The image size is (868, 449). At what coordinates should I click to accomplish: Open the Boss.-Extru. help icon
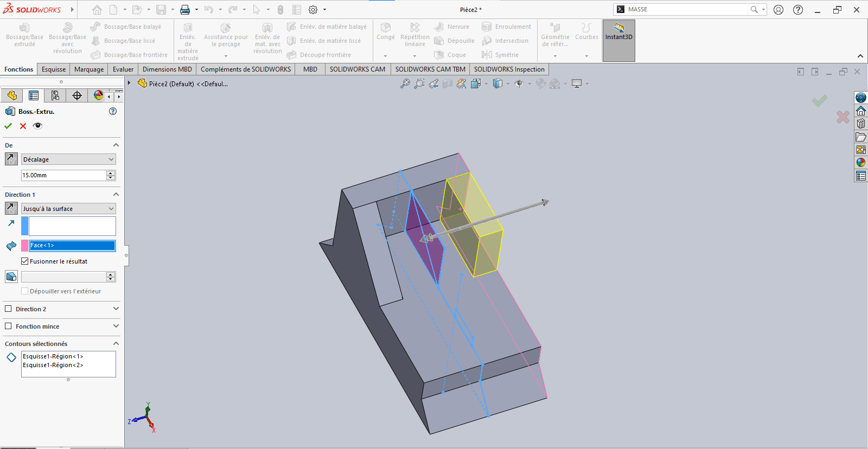click(x=113, y=111)
